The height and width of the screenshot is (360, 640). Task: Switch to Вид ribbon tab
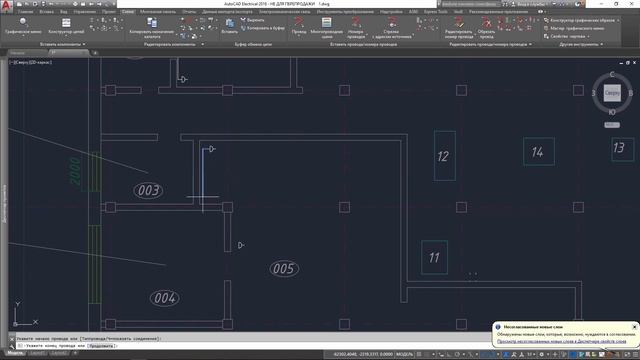click(64, 11)
